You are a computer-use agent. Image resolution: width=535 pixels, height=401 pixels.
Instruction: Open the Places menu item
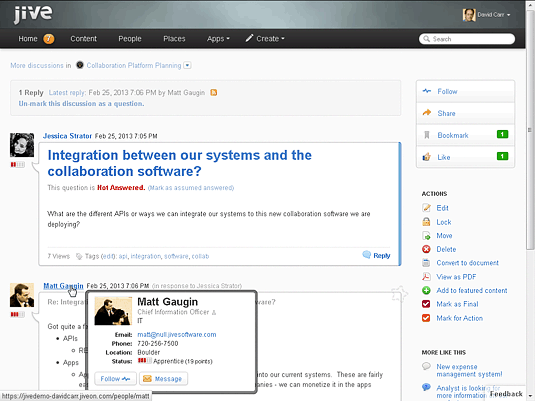click(174, 39)
